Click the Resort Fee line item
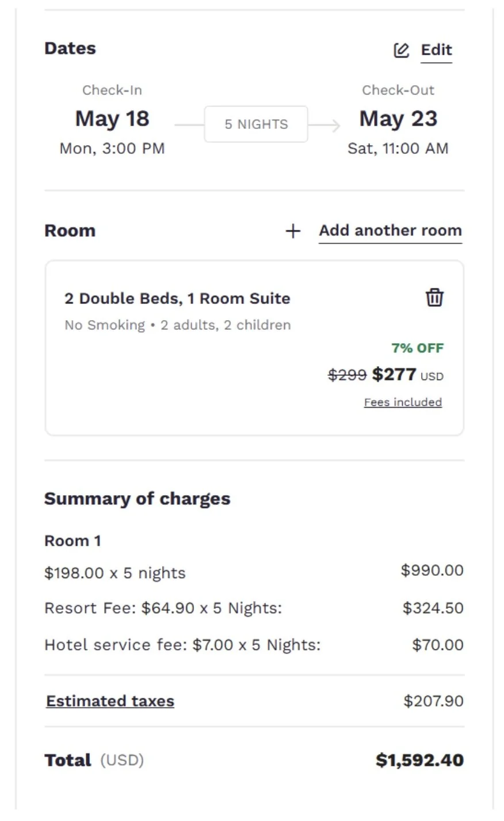This screenshot has width=504, height=821. [x=163, y=608]
